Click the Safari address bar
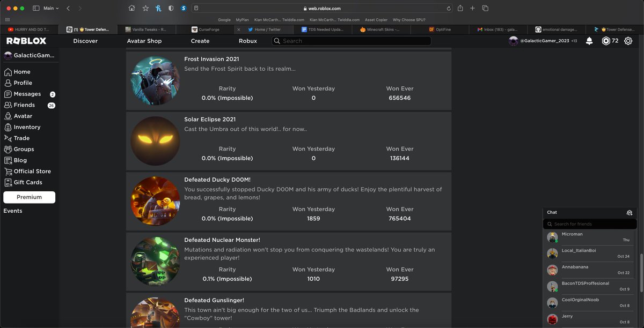 (322, 8)
